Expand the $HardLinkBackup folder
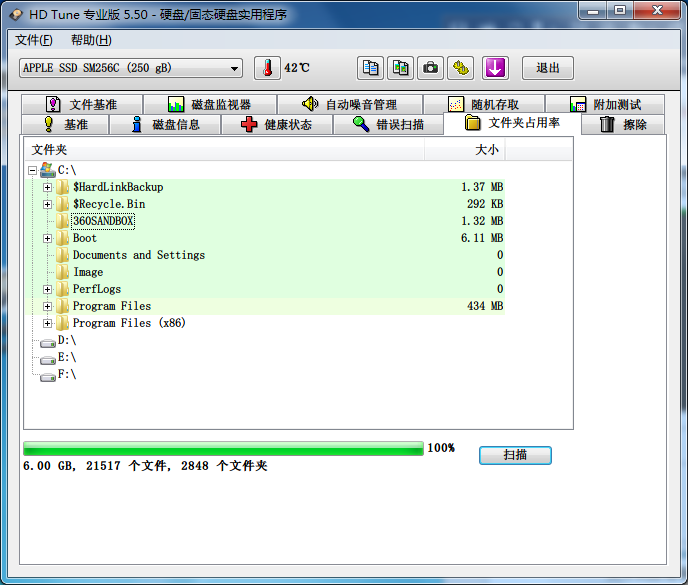688x585 pixels. click(47, 187)
